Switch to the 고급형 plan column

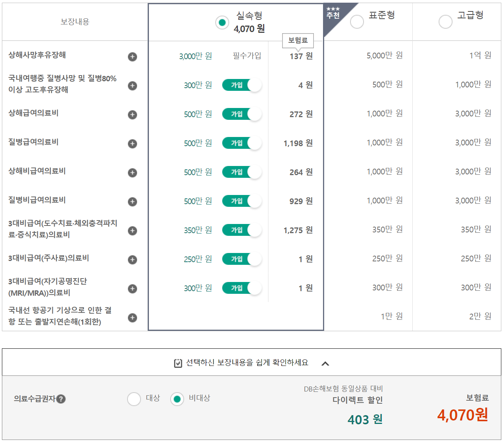coord(445,22)
